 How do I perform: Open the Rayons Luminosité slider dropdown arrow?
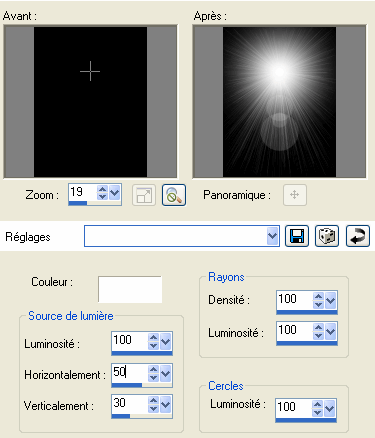pyautogui.click(x=330, y=331)
